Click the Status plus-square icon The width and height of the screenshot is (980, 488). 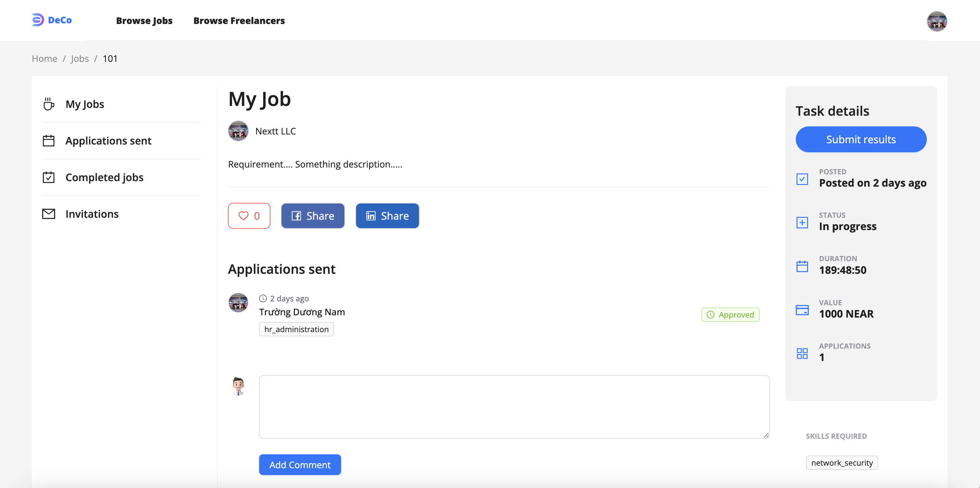(x=802, y=222)
